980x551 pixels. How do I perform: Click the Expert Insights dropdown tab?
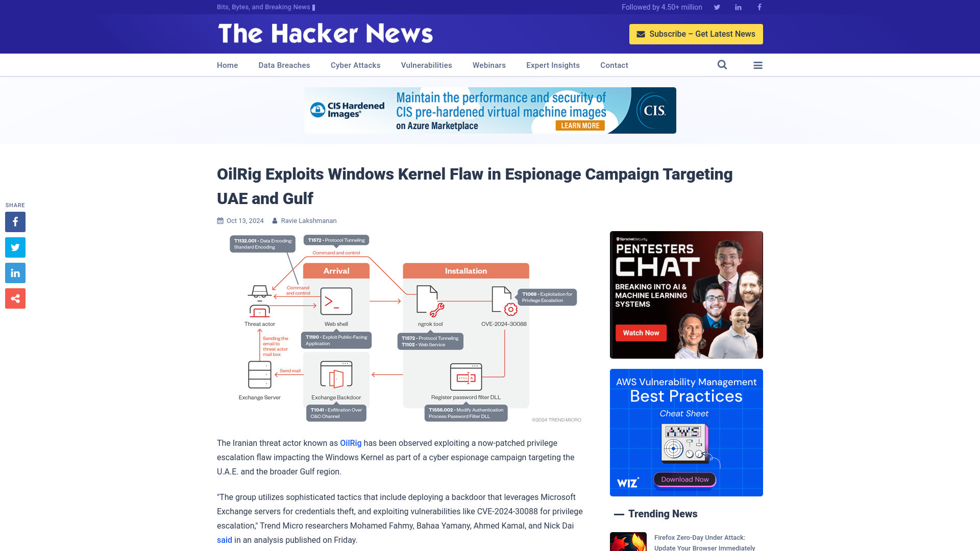pyautogui.click(x=553, y=65)
